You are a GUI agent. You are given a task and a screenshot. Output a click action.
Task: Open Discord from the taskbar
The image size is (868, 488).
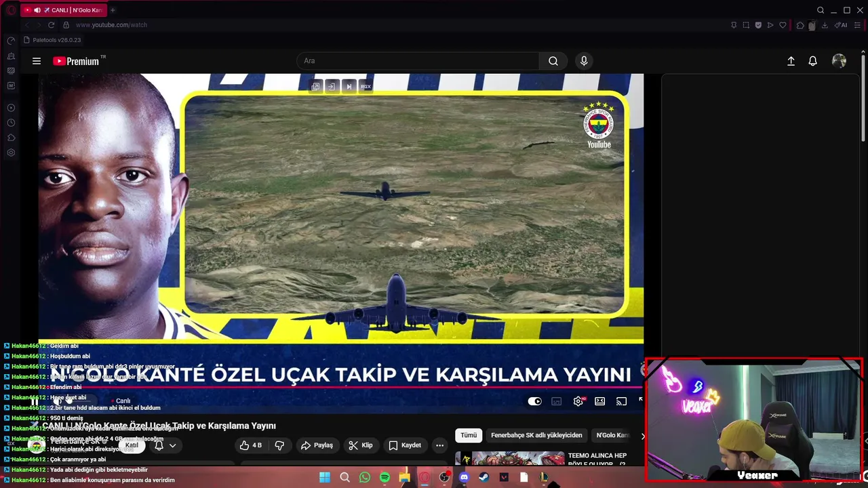coord(464,477)
